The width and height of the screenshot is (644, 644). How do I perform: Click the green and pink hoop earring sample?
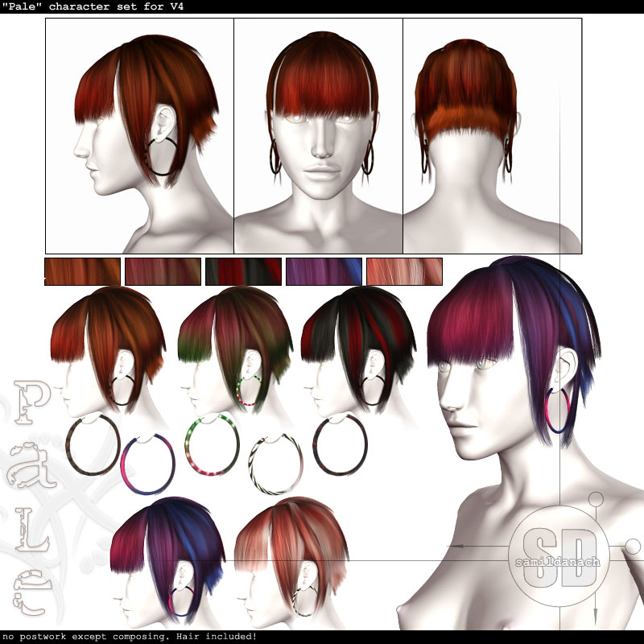[x=212, y=445]
